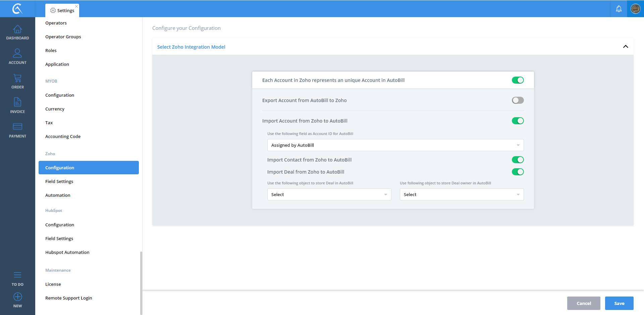Open Field Settings under Zoho
The image size is (644, 315).
[59, 181]
